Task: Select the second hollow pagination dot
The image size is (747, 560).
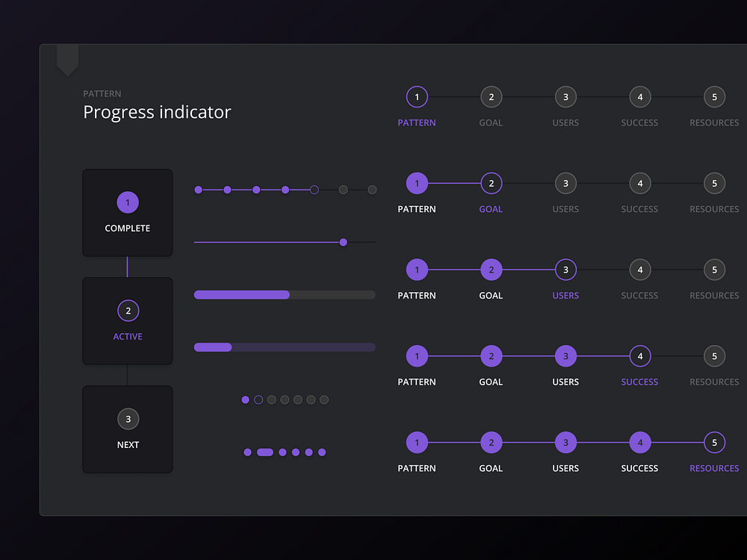Action: click(x=258, y=399)
